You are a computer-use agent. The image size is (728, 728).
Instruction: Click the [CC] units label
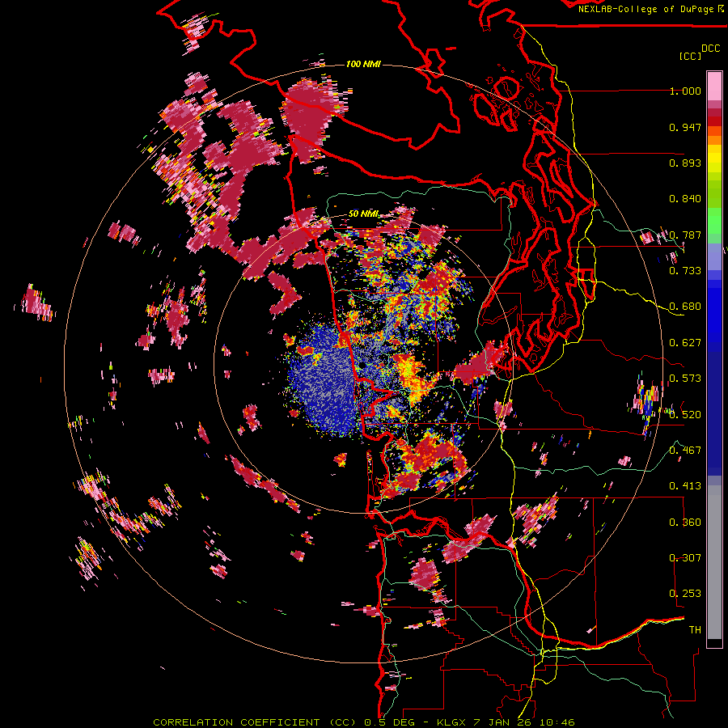[690, 56]
